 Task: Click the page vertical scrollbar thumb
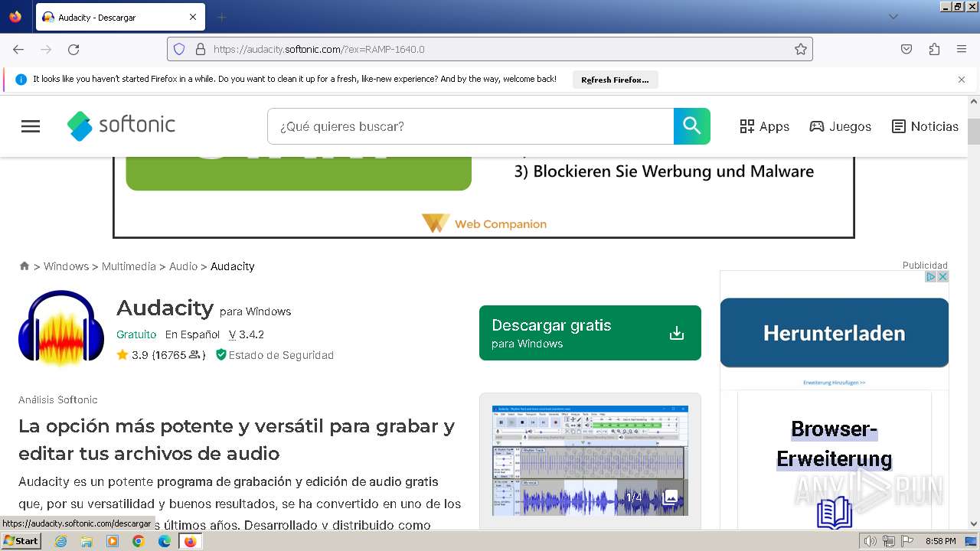tap(974, 131)
